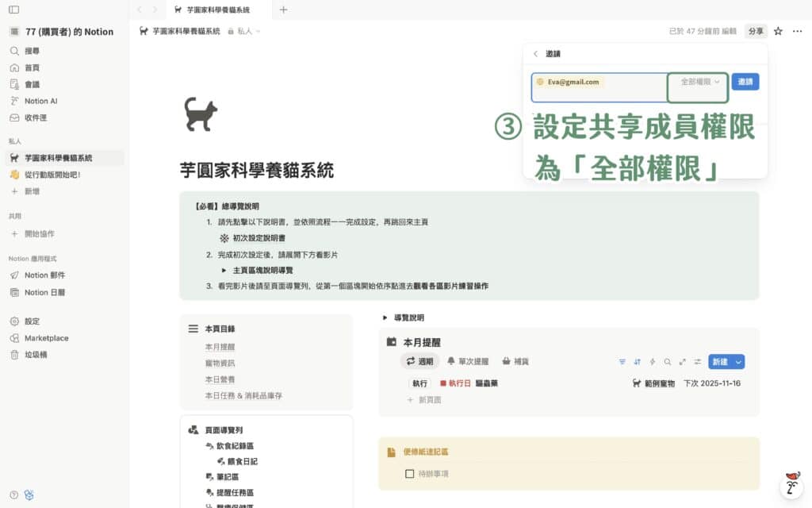Open the help question mark icon
The height and width of the screenshot is (508, 812).
coord(13,495)
